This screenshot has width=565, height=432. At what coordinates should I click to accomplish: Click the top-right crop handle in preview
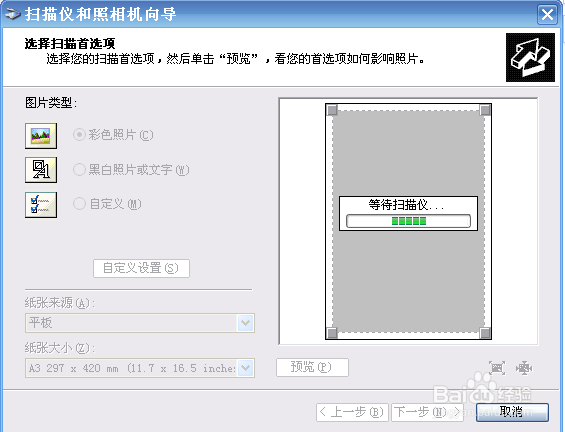click(485, 110)
